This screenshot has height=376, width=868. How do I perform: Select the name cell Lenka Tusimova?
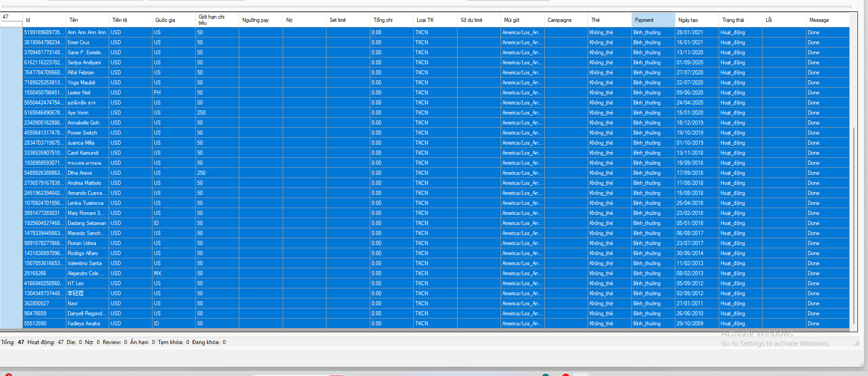point(87,203)
